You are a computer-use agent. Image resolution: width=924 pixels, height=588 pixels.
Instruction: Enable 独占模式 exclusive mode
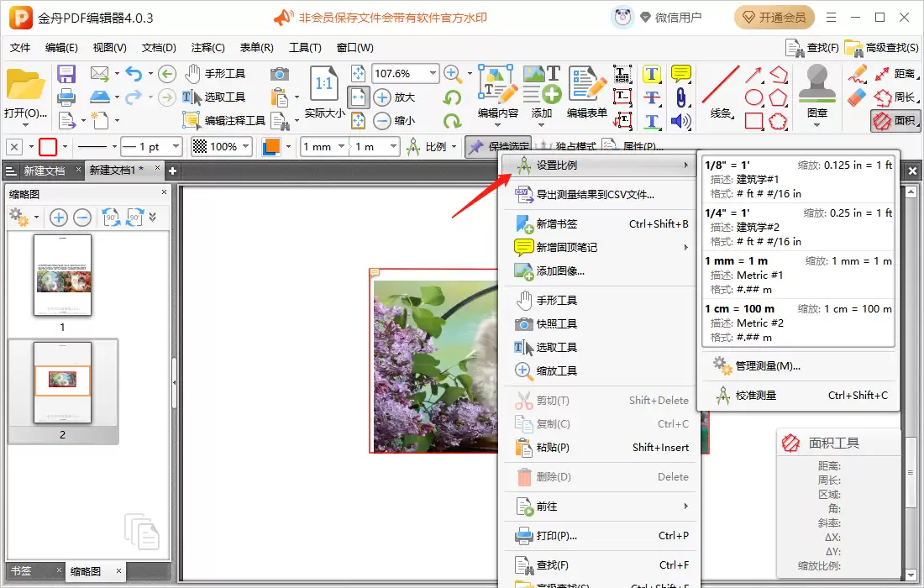[x=574, y=144]
